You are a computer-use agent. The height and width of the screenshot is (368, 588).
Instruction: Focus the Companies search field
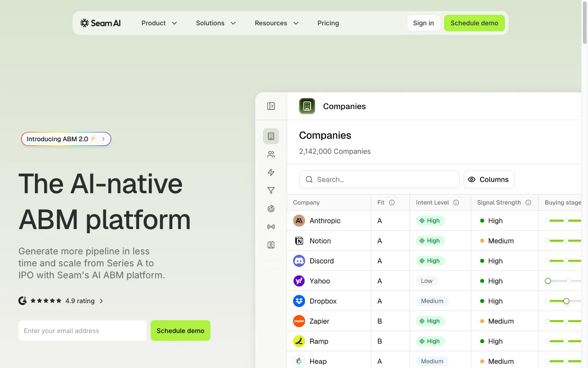379,179
